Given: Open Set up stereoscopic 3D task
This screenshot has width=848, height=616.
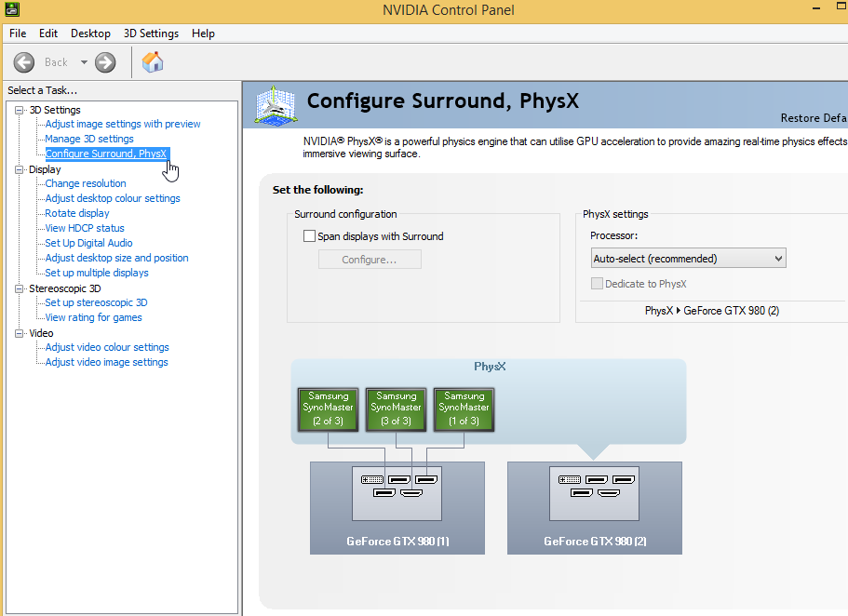Looking at the screenshot, I should point(96,302).
